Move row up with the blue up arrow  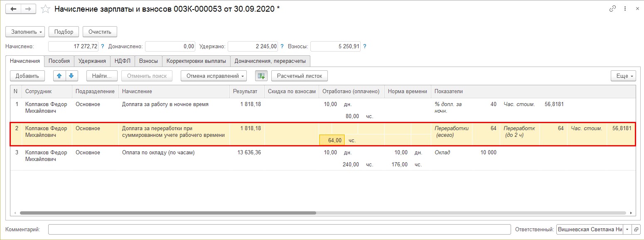coord(59,76)
